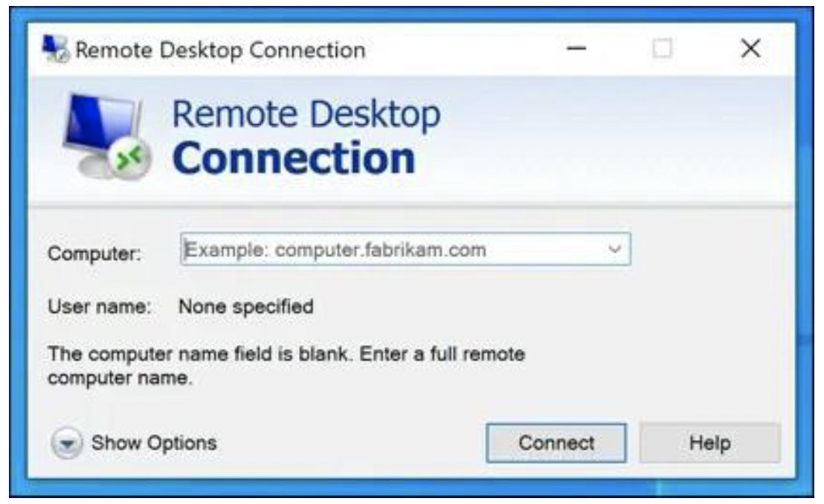
Task: Open Help for Remote Desktop Connection
Action: [x=709, y=443]
